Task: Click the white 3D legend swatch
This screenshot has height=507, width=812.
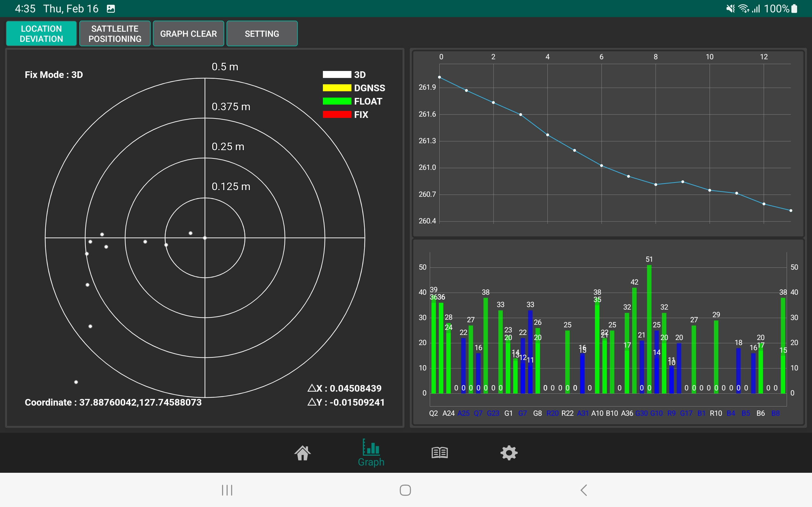Action: coord(337,74)
